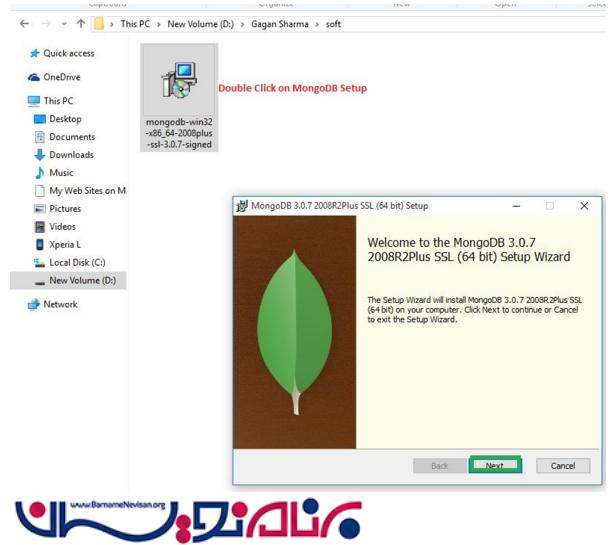Image resolution: width=611 pixels, height=545 pixels.
Task: Open Documents folder in navigation pane
Action: click(72, 137)
